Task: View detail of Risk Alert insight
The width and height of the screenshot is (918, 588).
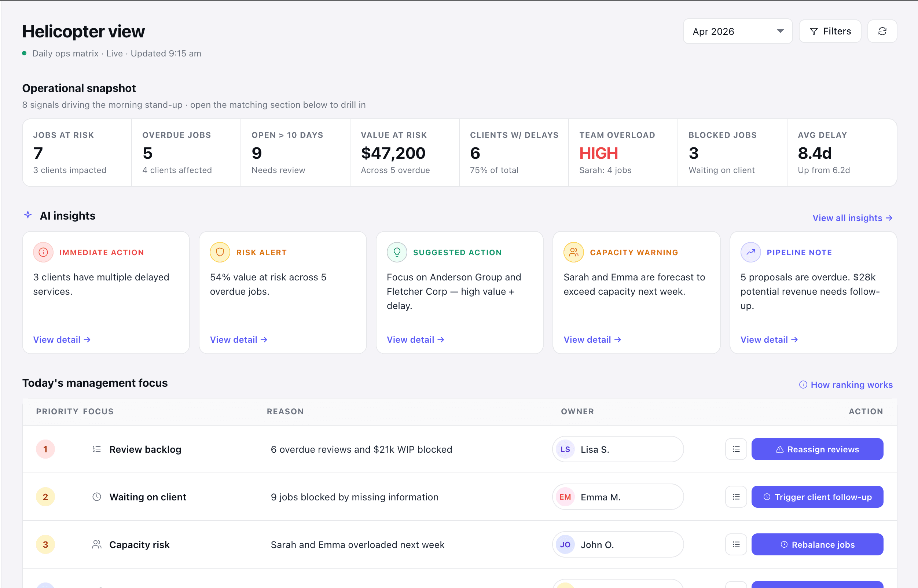Action: 239,340
